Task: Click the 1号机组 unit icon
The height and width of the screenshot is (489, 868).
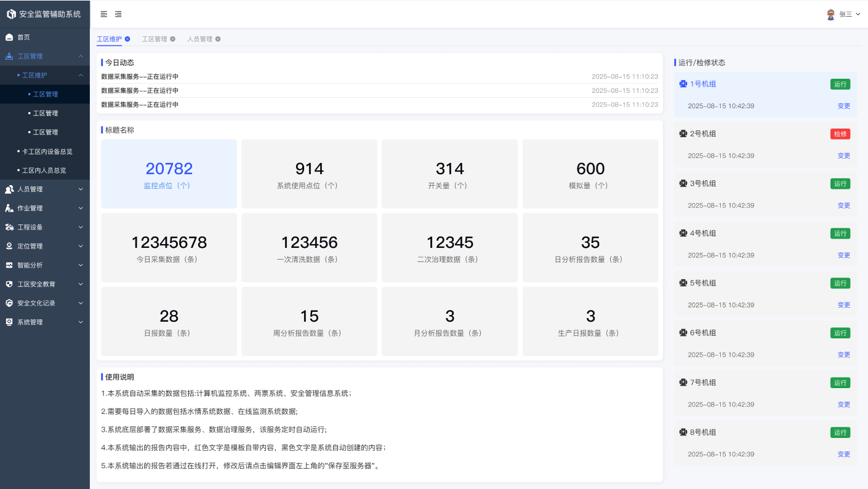Action: pos(683,84)
